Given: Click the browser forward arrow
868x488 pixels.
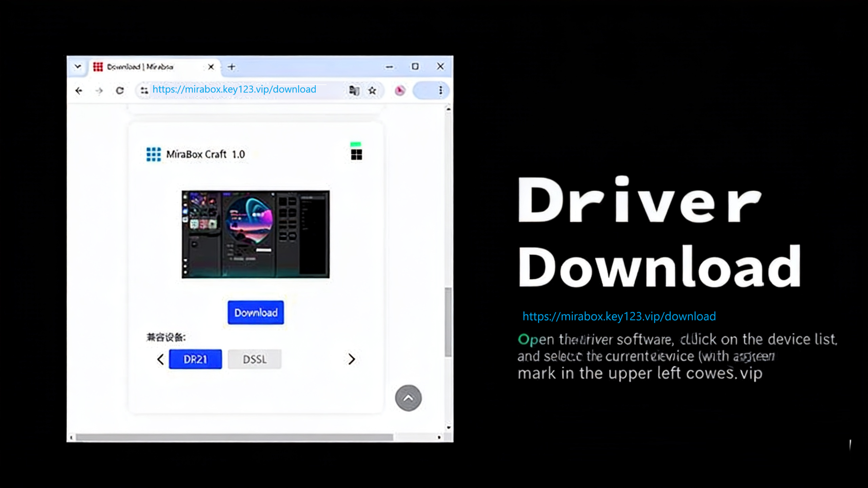Looking at the screenshot, I should [99, 90].
